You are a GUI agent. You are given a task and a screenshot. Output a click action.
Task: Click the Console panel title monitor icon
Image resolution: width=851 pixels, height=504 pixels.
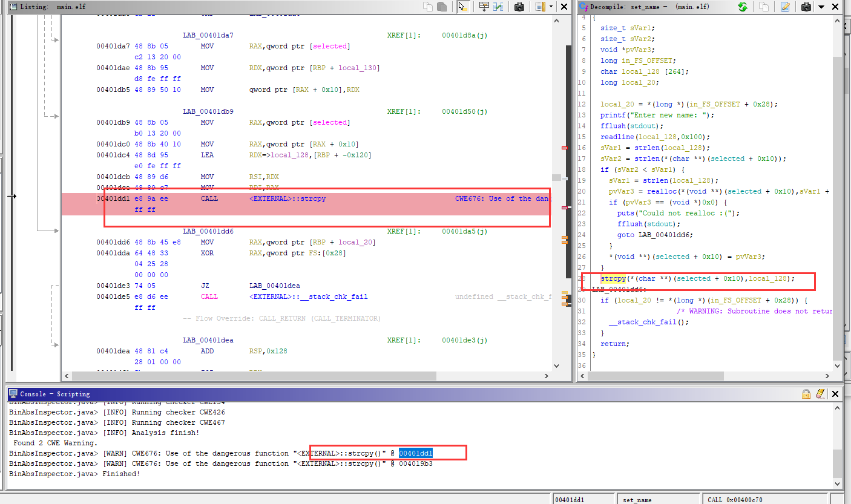13,394
